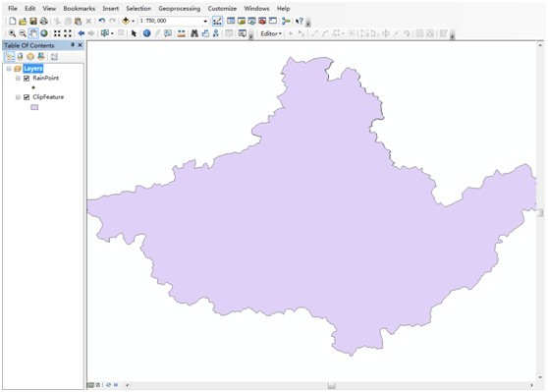Open the Bookmarks menu

coord(80,9)
